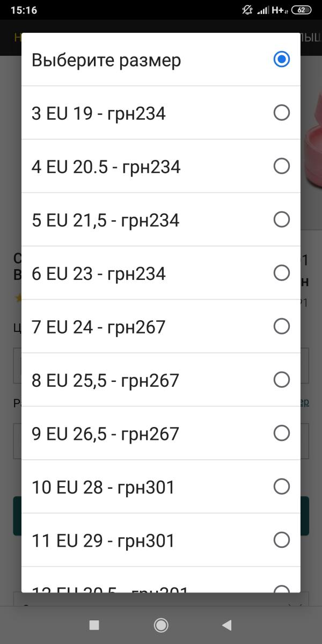Select the radio button for 10 EU 28
Screen dimensions: 322x644
pyautogui.click(x=281, y=487)
